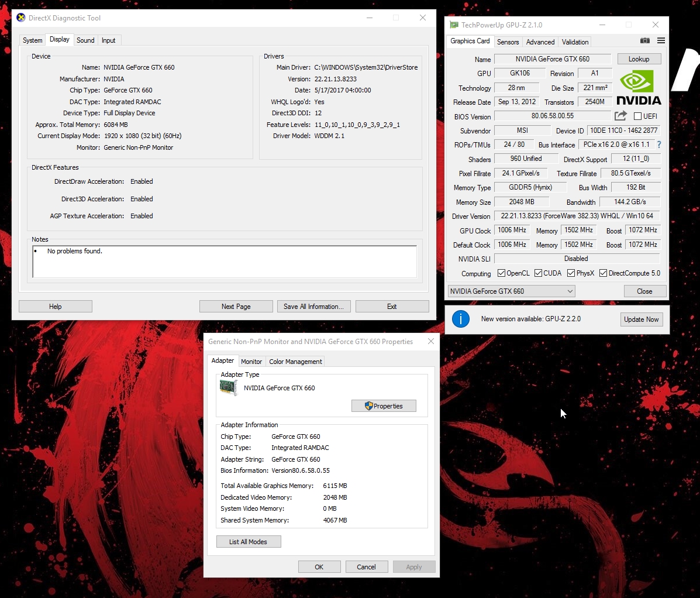Click the disabled Apply button
Viewport: 700px width, 598px height.
click(414, 567)
